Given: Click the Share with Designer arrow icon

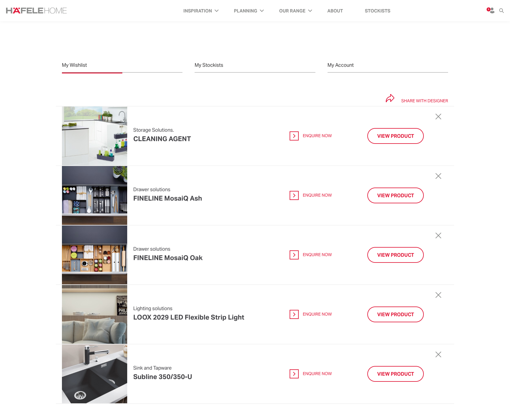Looking at the screenshot, I should click(x=390, y=98).
